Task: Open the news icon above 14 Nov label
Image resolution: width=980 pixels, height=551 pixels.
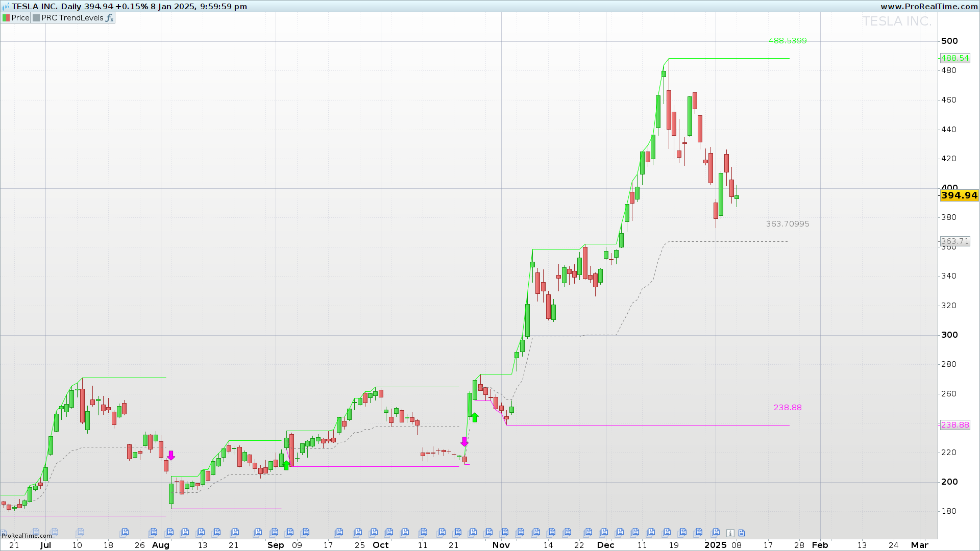Action: tap(551, 533)
